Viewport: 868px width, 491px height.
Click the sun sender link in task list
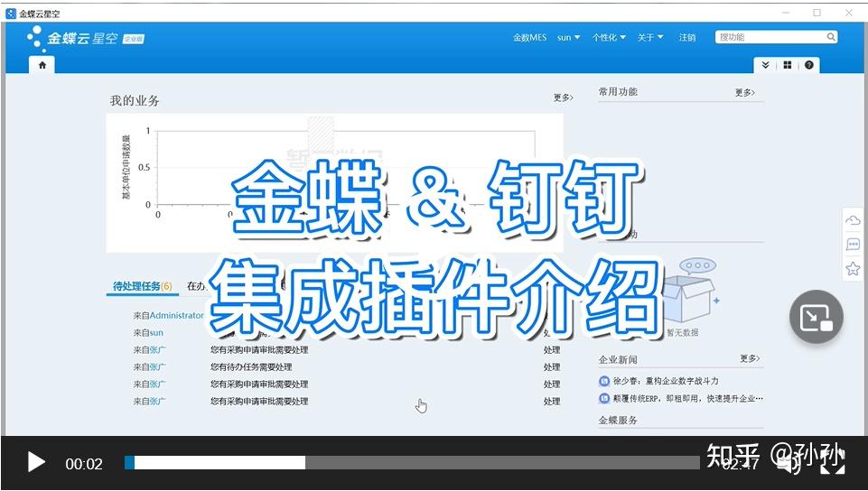pos(156,333)
